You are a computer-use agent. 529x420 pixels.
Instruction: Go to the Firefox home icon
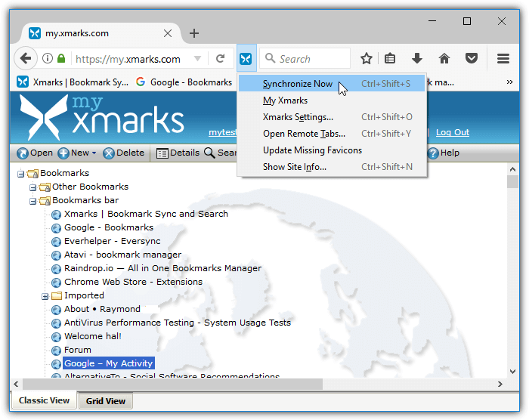tap(444, 59)
